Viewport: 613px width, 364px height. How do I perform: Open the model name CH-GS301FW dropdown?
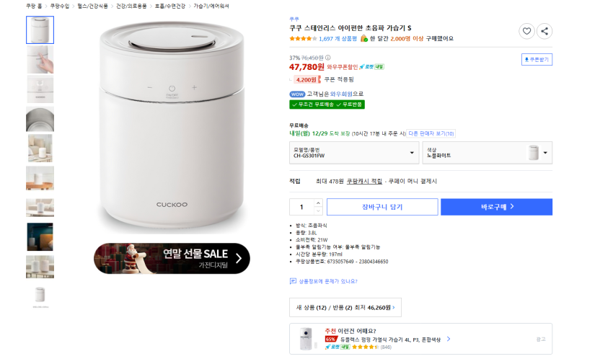[x=353, y=153]
